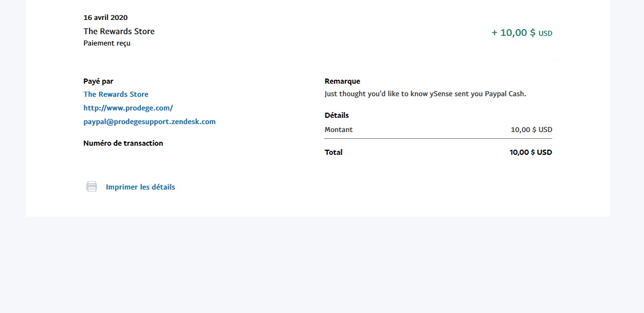
Task: Click the printer icon
Action: [x=92, y=187]
